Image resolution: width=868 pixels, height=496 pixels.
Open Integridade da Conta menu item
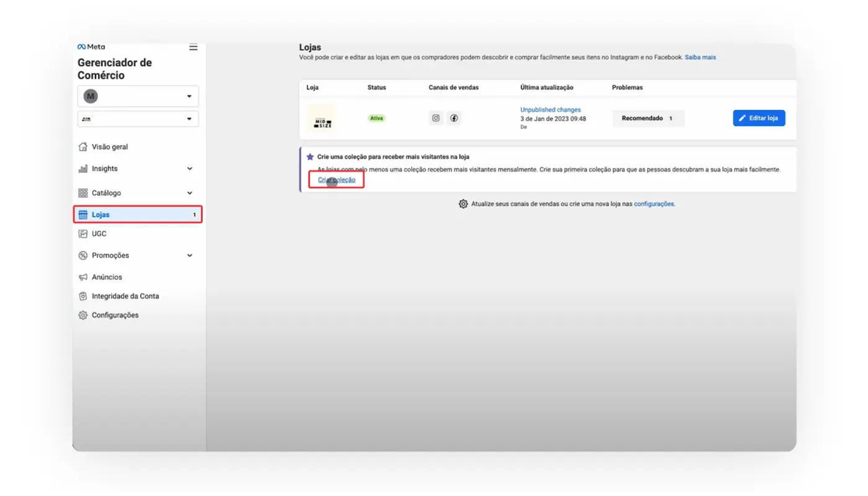point(125,296)
